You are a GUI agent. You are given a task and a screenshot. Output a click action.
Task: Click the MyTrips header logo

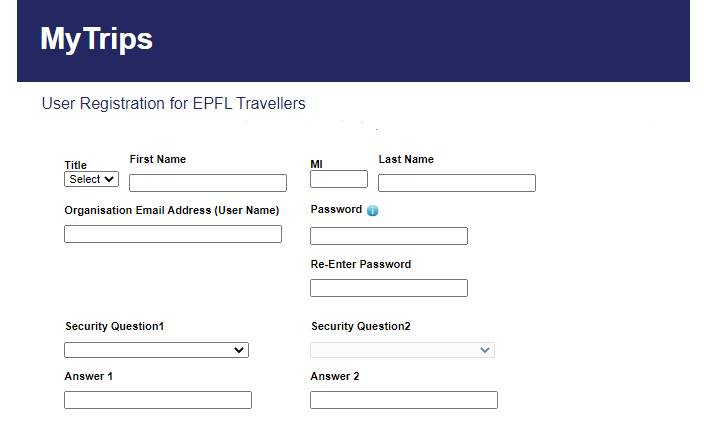click(96, 39)
